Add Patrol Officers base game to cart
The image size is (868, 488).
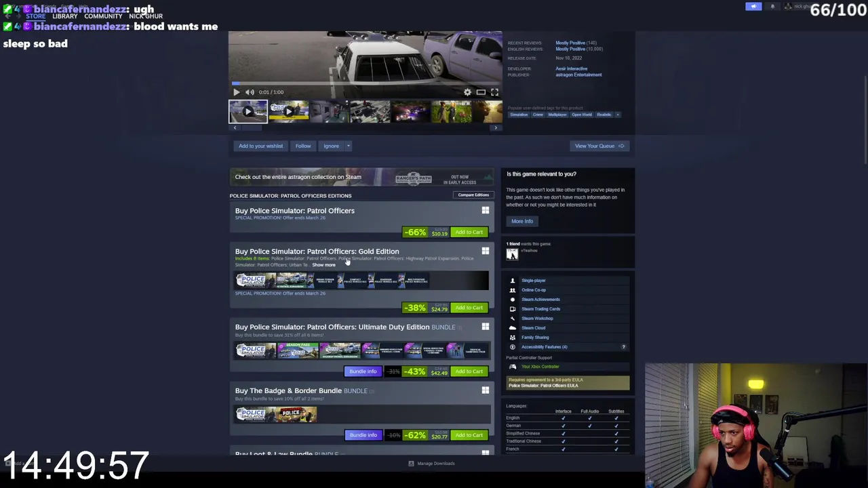click(469, 232)
